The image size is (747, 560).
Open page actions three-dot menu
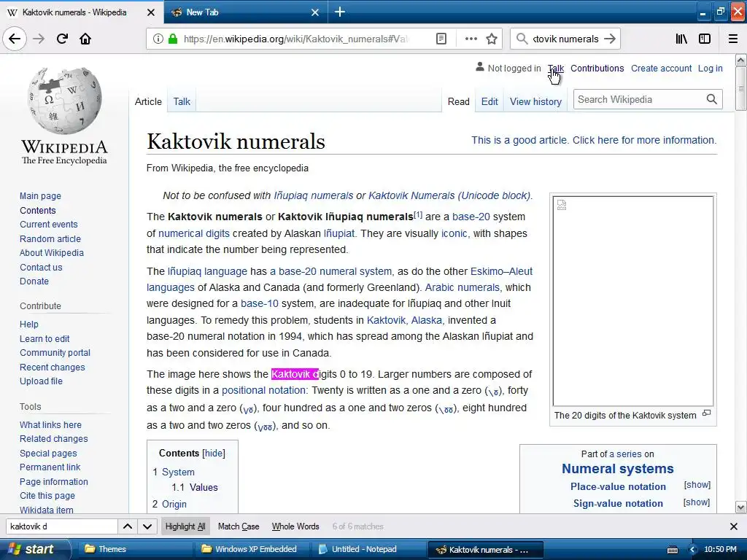pyautogui.click(x=471, y=39)
